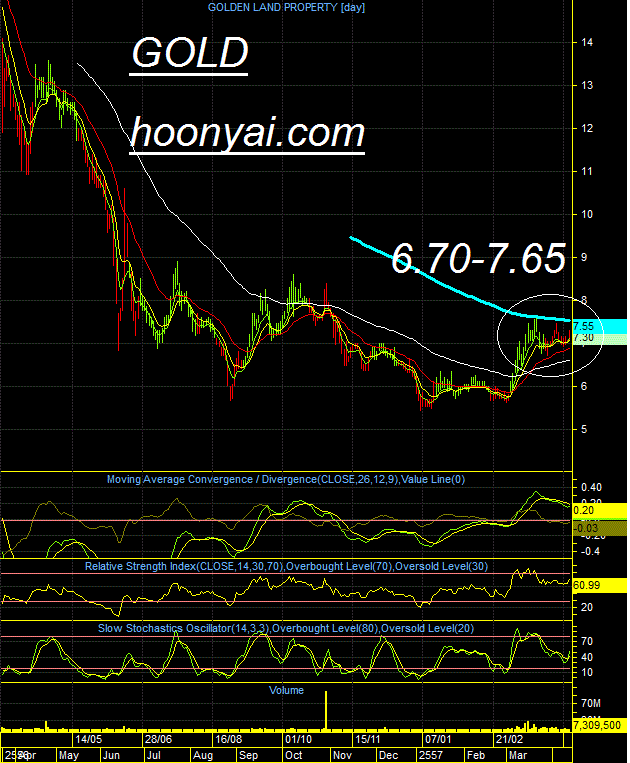Select the 14 label on the price axis
This screenshot has width=630, height=763.
point(587,42)
